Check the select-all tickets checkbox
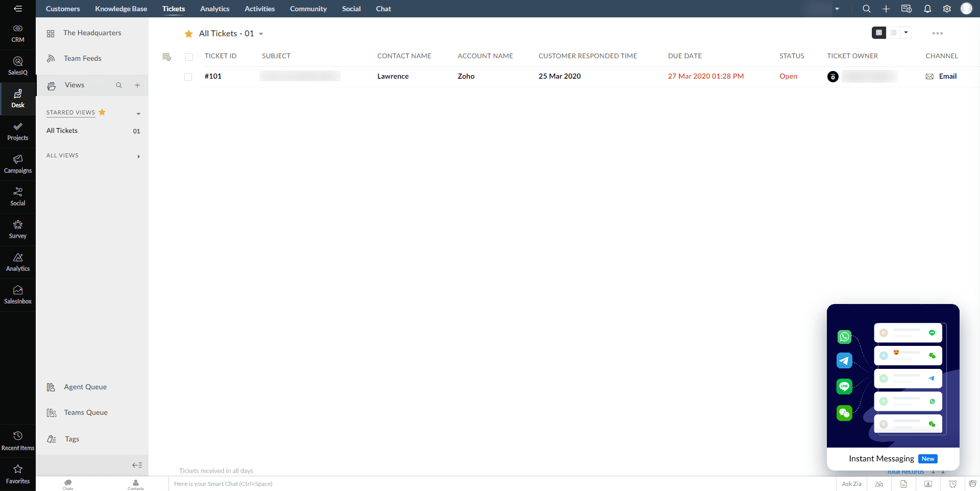 tap(189, 57)
